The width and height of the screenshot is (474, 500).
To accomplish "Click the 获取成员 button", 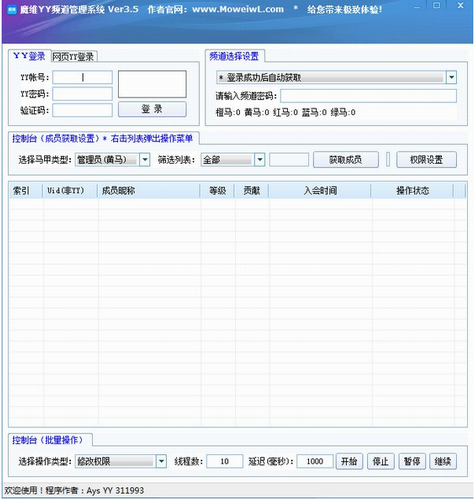I will click(x=346, y=160).
